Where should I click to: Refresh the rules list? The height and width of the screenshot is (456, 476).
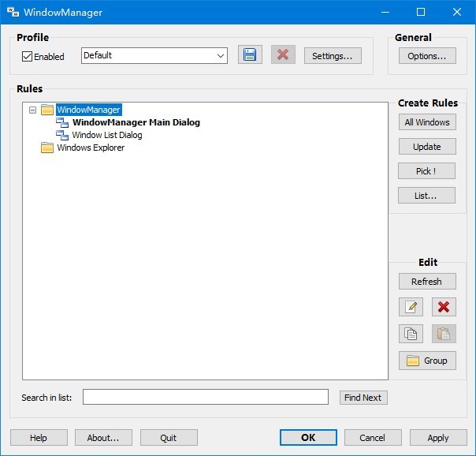coord(427,282)
